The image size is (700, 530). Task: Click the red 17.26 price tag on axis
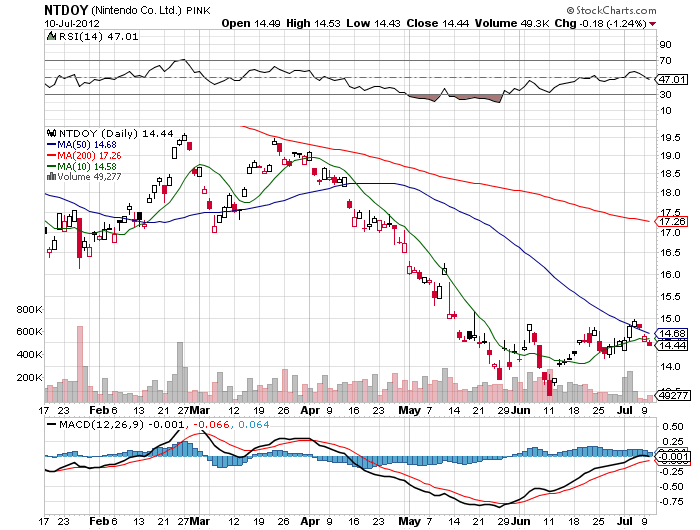(x=671, y=221)
